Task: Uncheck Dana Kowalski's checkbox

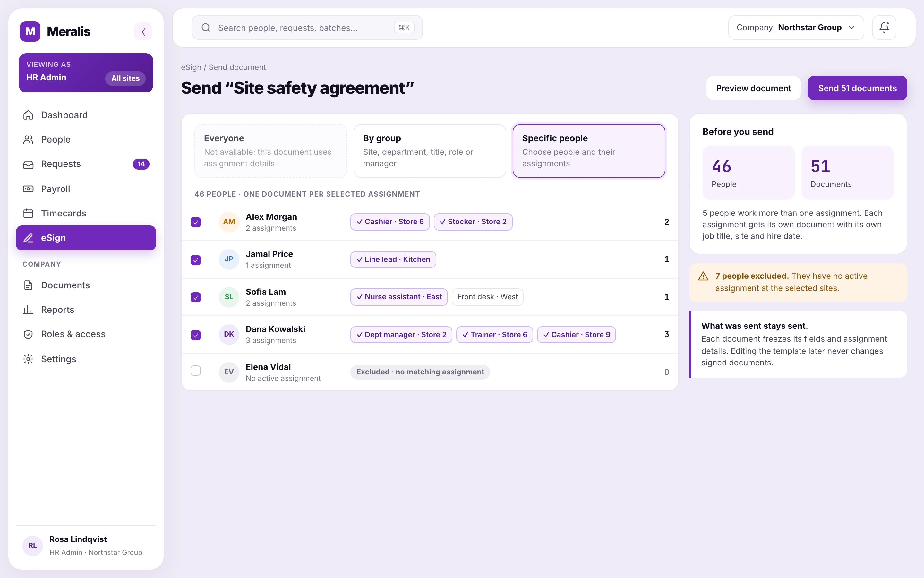Action: pyautogui.click(x=195, y=335)
